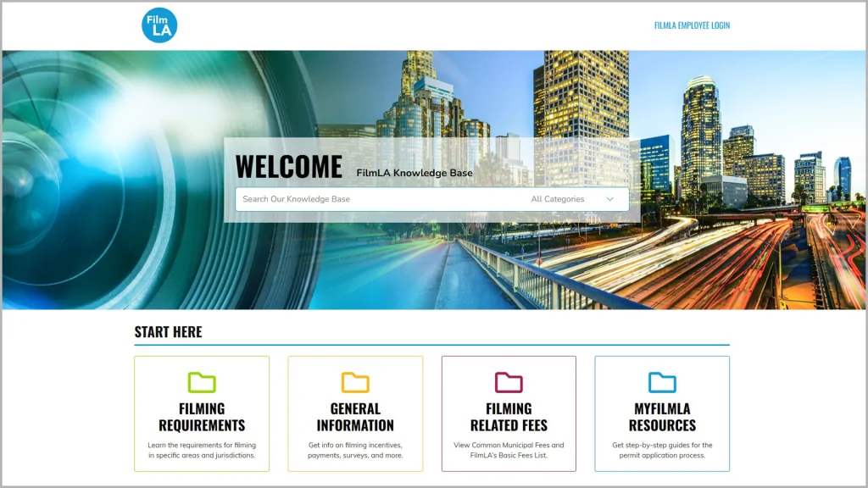The height and width of the screenshot is (488, 868).
Task: Select the yellow General Information folder icon
Action: point(354,383)
